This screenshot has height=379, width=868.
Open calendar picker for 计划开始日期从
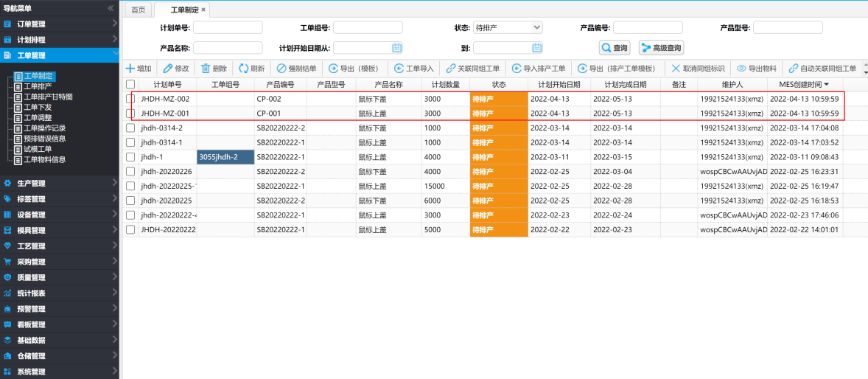396,48
